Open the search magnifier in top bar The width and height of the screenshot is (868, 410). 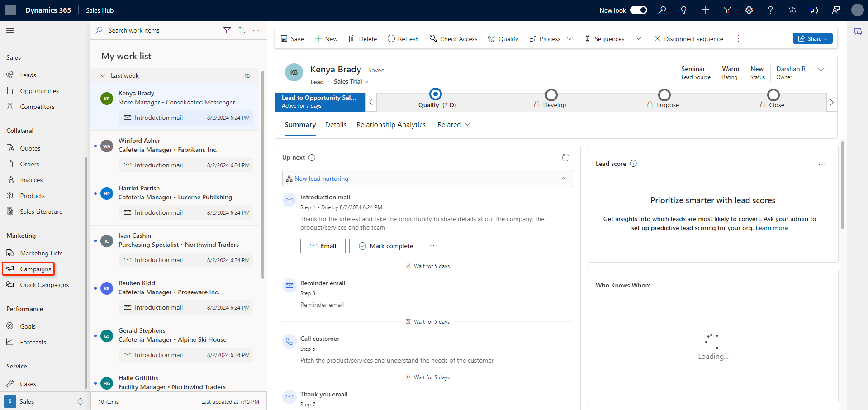click(x=662, y=10)
